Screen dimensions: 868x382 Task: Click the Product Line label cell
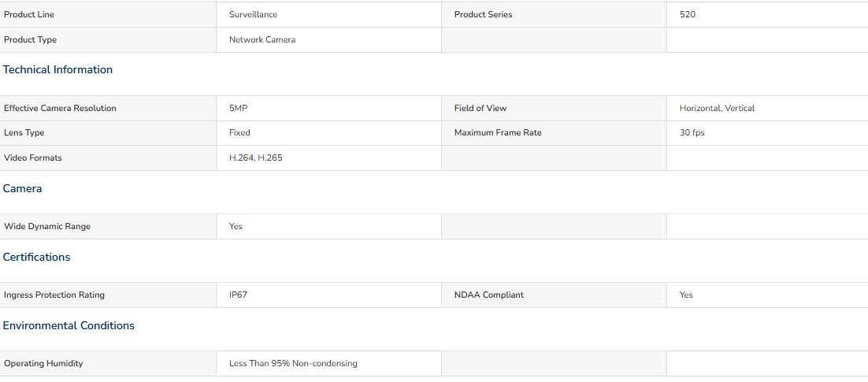click(x=108, y=14)
